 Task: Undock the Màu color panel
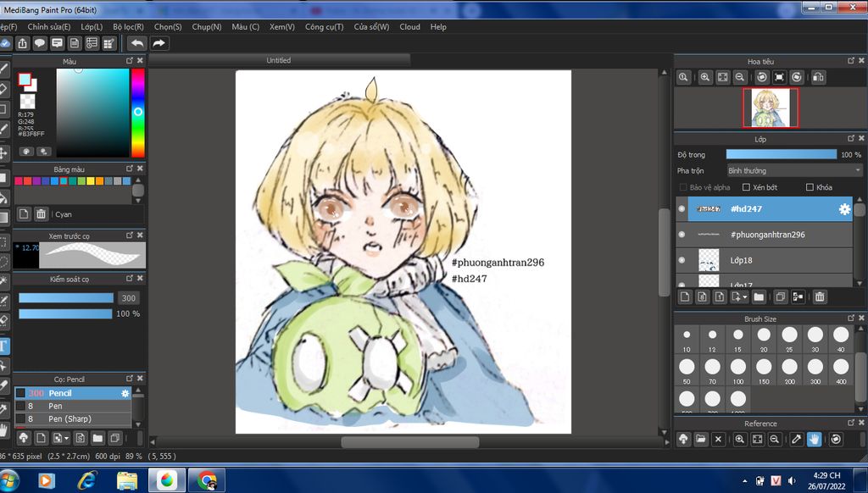130,60
